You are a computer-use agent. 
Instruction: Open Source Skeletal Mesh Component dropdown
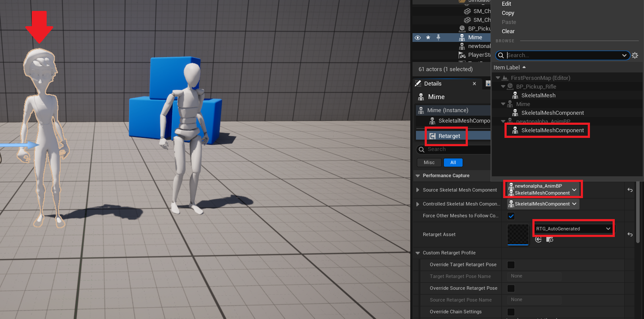click(543, 189)
